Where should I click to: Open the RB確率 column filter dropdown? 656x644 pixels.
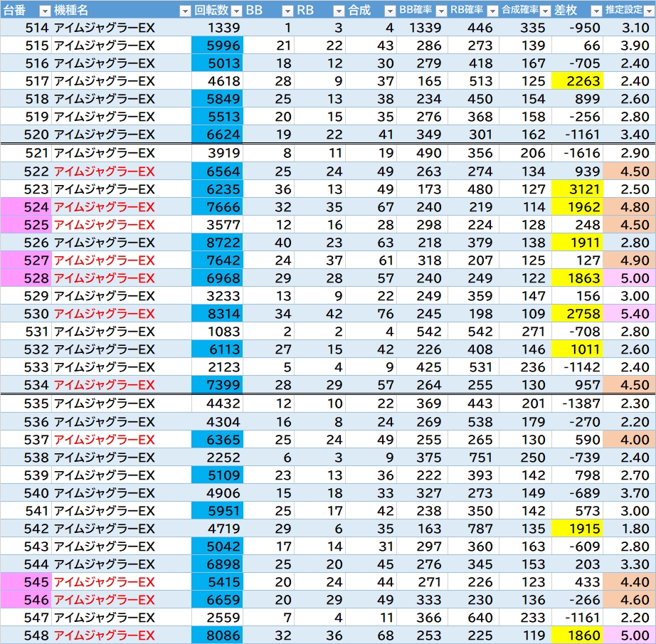(x=493, y=11)
